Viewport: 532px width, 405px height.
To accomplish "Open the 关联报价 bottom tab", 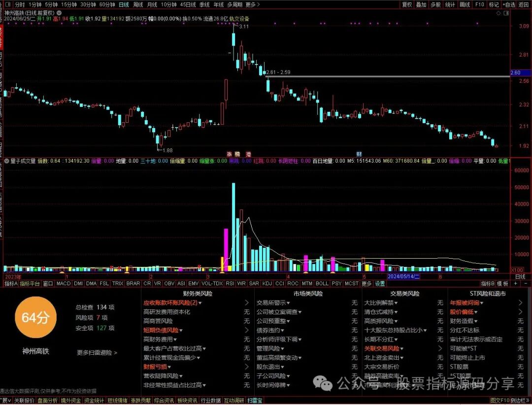I will (24, 401).
